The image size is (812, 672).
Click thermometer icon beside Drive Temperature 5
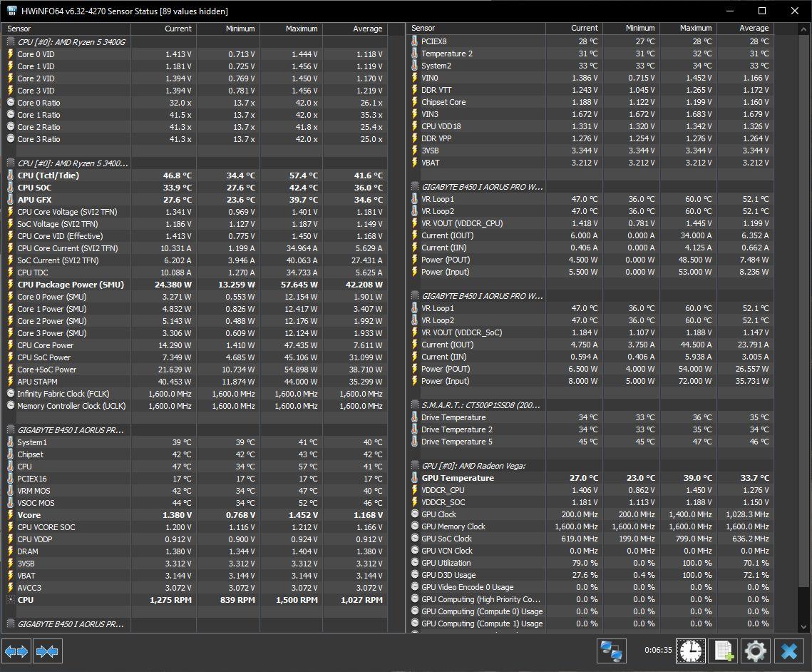[x=414, y=442]
